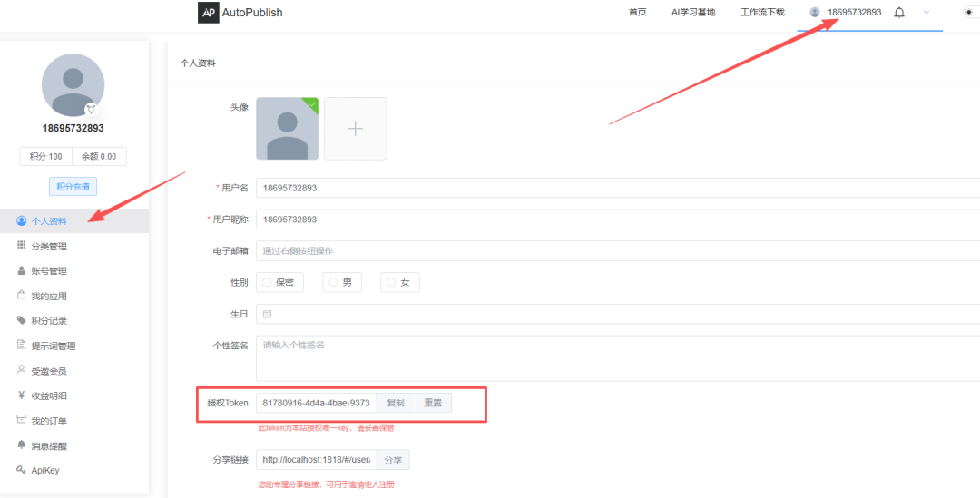
Task: Click the 个性签名 textarea
Action: (x=618, y=358)
